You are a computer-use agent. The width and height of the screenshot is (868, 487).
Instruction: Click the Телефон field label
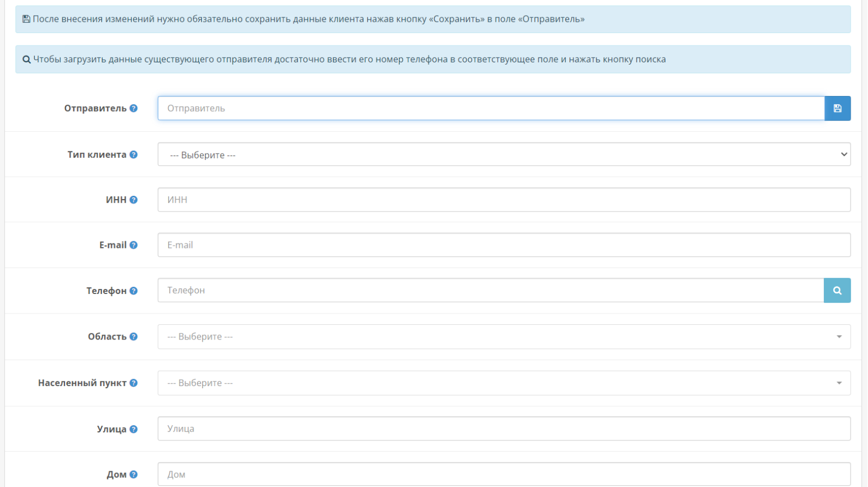(106, 291)
